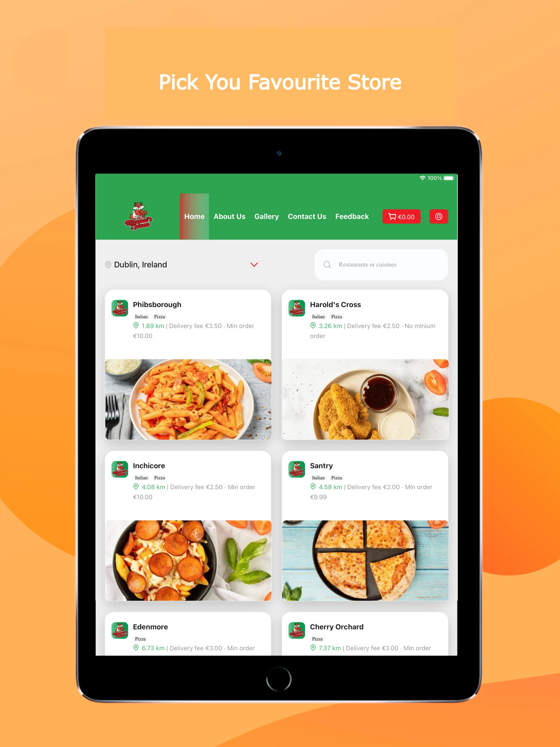This screenshot has height=747, width=560.
Task: Click the Phibsborough restaurant logo icon
Action: [x=120, y=308]
